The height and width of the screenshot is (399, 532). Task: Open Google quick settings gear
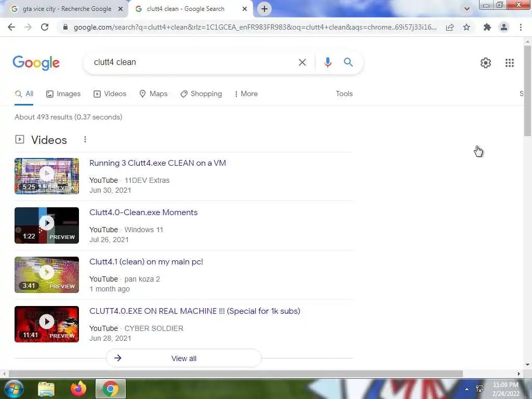point(486,63)
